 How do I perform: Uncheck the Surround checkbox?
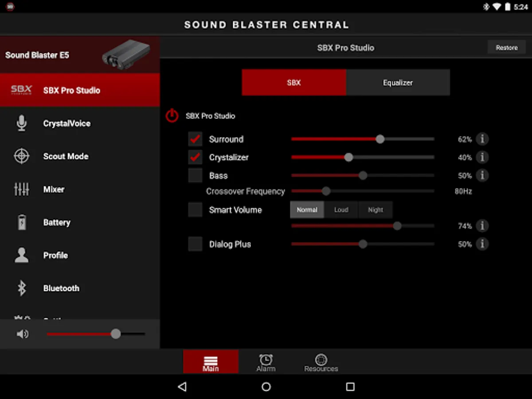195,139
